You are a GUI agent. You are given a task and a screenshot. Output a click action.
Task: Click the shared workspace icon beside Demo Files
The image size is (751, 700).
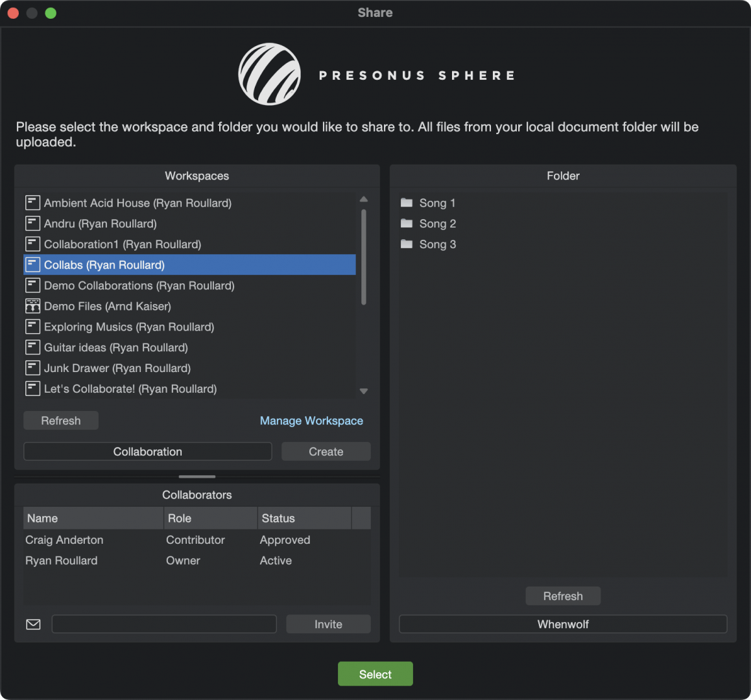click(32, 305)
